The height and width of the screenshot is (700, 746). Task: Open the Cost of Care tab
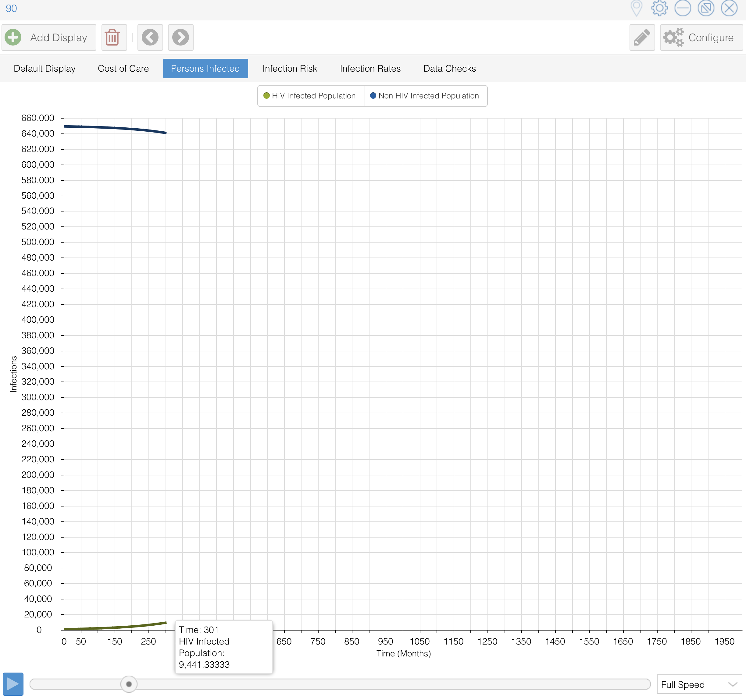(123, 69)
